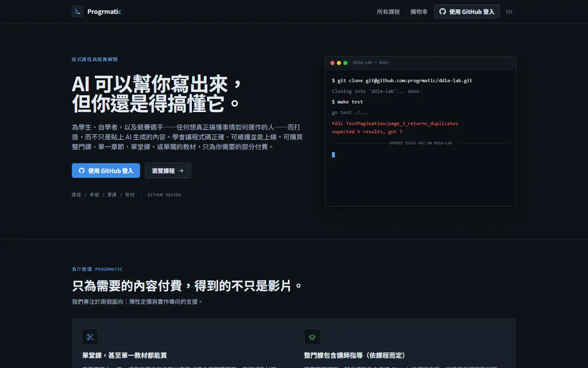Click the subtitle 我們專注於兩個面向
588x368 pixels.
(137, 302)
